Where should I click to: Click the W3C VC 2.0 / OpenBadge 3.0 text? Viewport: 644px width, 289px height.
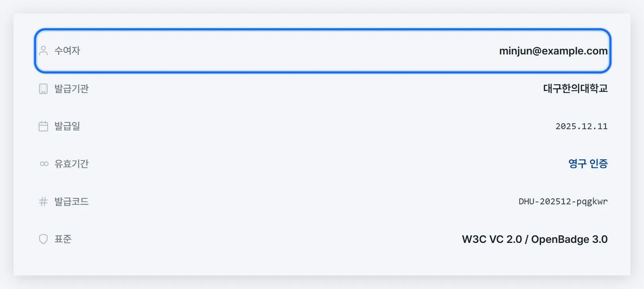point(535,239)
